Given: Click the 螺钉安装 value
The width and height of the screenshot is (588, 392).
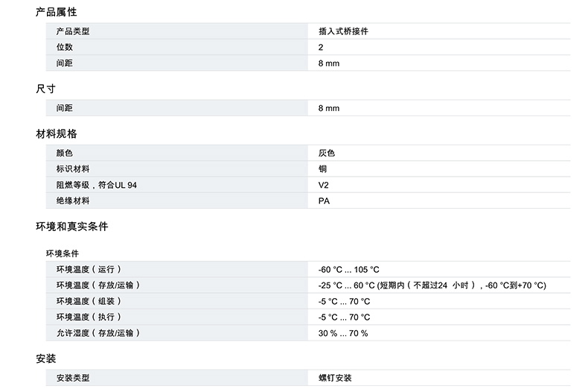Looking at the screenshot, I should [335, 378].
